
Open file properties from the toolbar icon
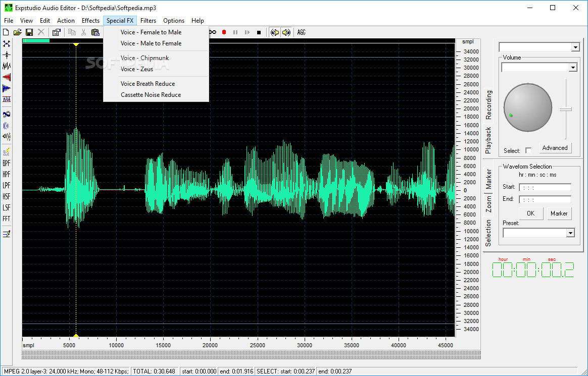56,33
